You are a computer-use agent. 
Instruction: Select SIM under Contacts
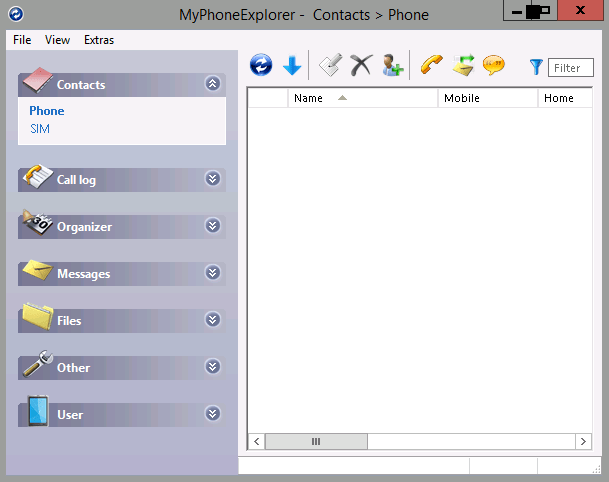pos(39,129)
